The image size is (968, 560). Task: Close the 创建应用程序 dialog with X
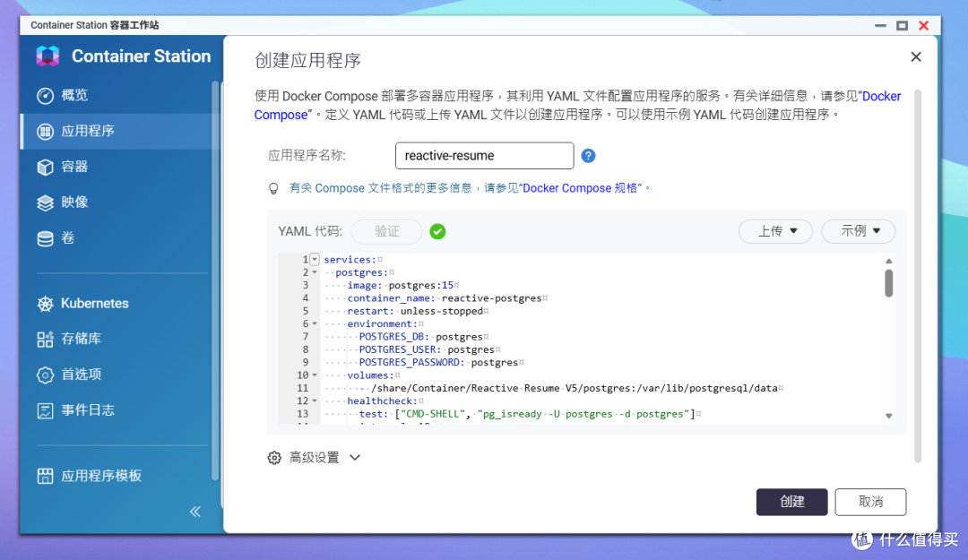916,56
